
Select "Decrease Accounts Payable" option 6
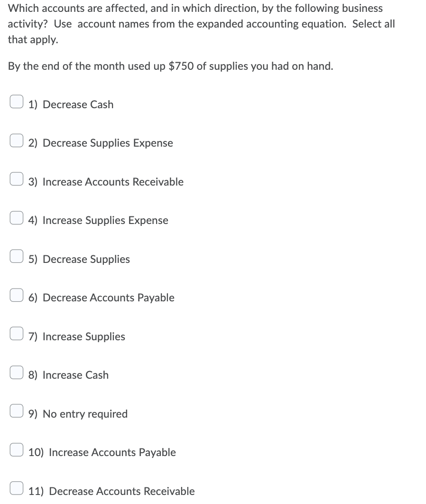point(17,294)
